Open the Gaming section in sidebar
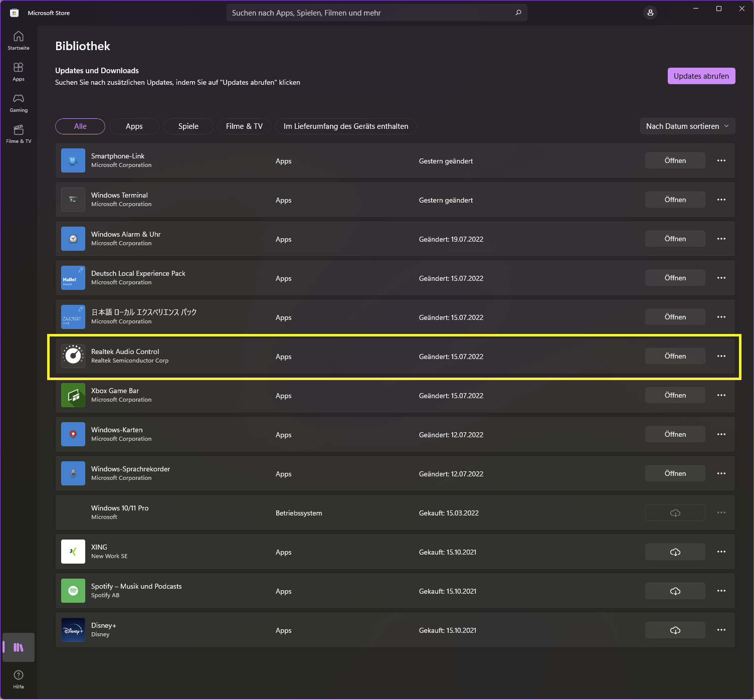Image resolution: width=754 pixels, height=700 pixels. click(19, 102)
